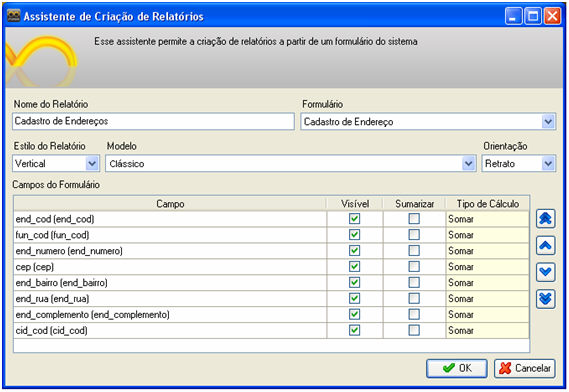Click the Nome do Relatório input field
The width and height of the screenshot is (569, 392).
tap(153, 121)
